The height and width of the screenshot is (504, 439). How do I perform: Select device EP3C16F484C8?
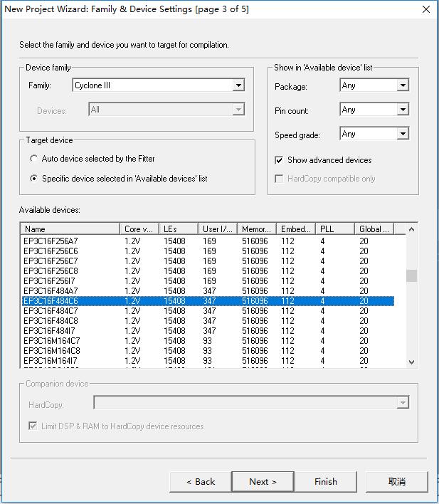pyautogui.click(x=208, y=321)
